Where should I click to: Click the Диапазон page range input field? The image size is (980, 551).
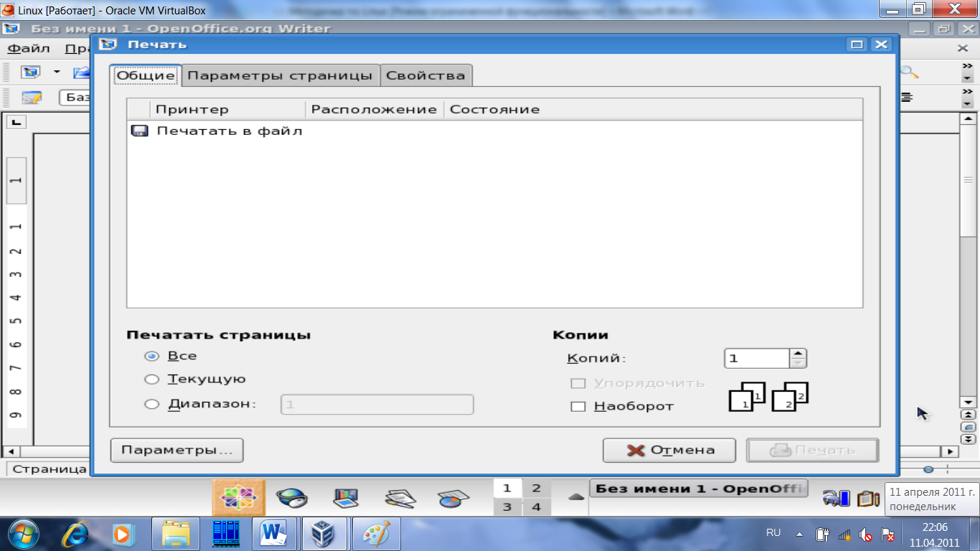pyautogui.click(x=377, y=405)
